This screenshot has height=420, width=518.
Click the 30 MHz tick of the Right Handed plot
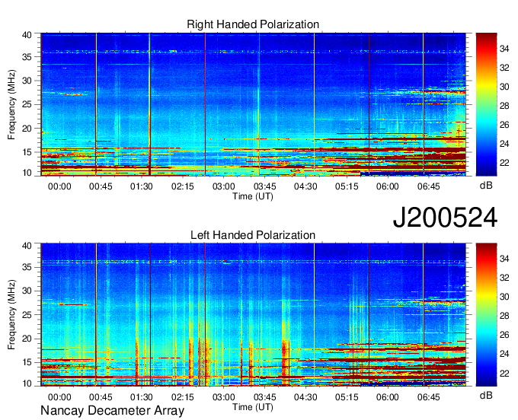click(x=27, y=81)
